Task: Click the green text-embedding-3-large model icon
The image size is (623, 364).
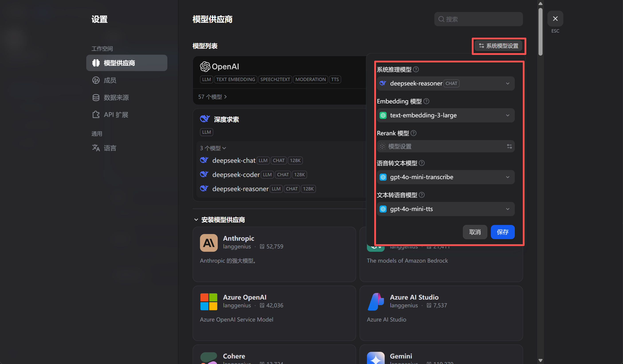Action: click(x=383, y=115)
